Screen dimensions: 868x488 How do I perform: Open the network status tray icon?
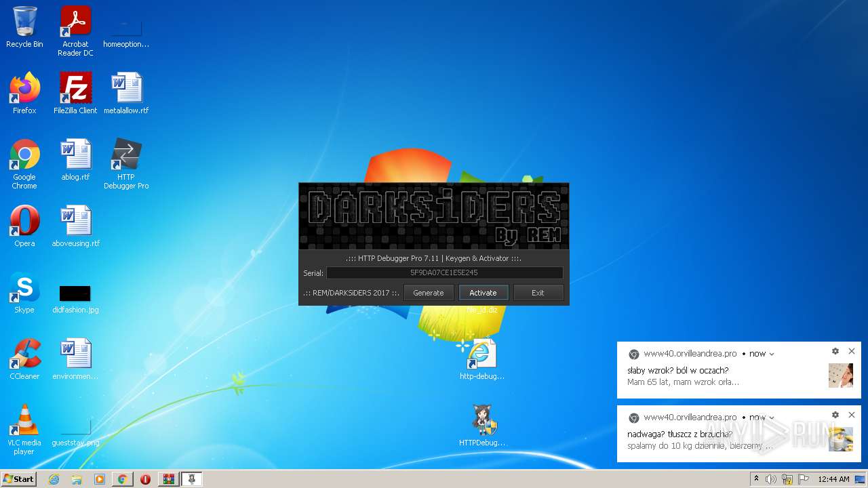tap(787, 479)
